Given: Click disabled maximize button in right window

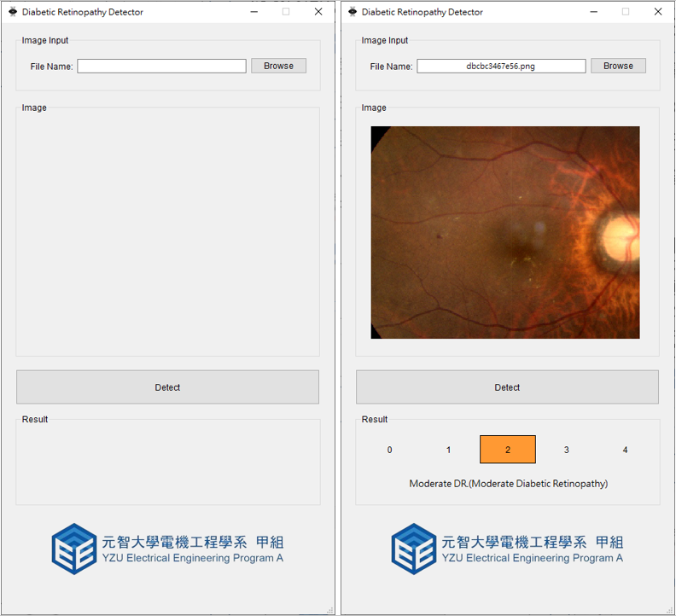Looking at the screenshot, I should (x=626, y=12).
